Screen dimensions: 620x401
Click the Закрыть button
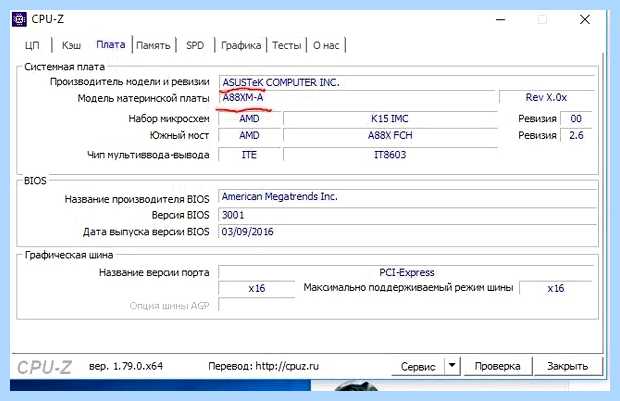tap(567, 366)
